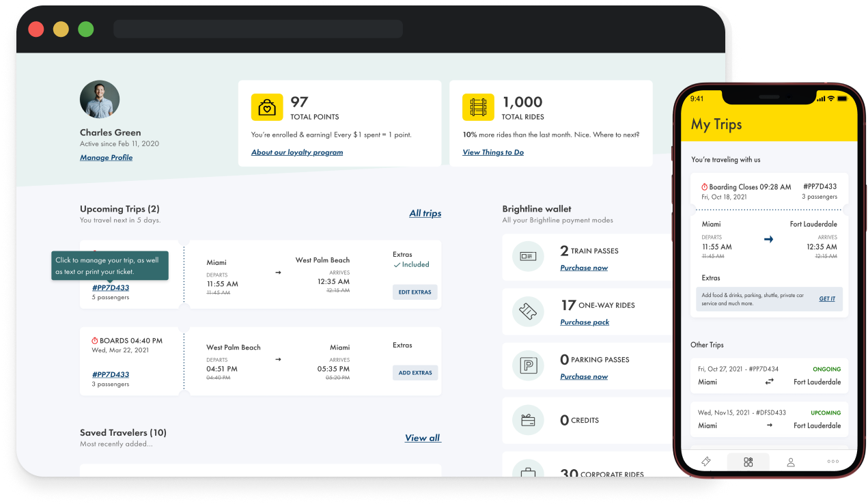Click the Add Extras button

click(x=415, y=373)
